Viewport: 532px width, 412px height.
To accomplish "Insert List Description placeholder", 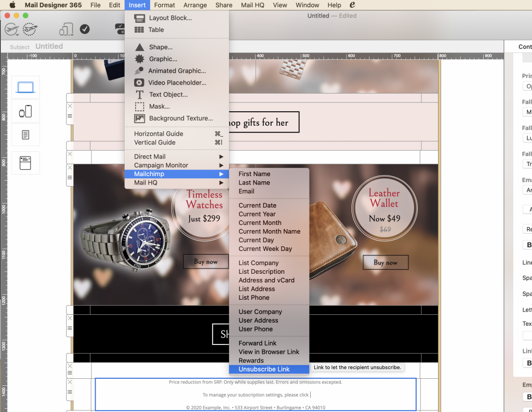I will [269, 272].
